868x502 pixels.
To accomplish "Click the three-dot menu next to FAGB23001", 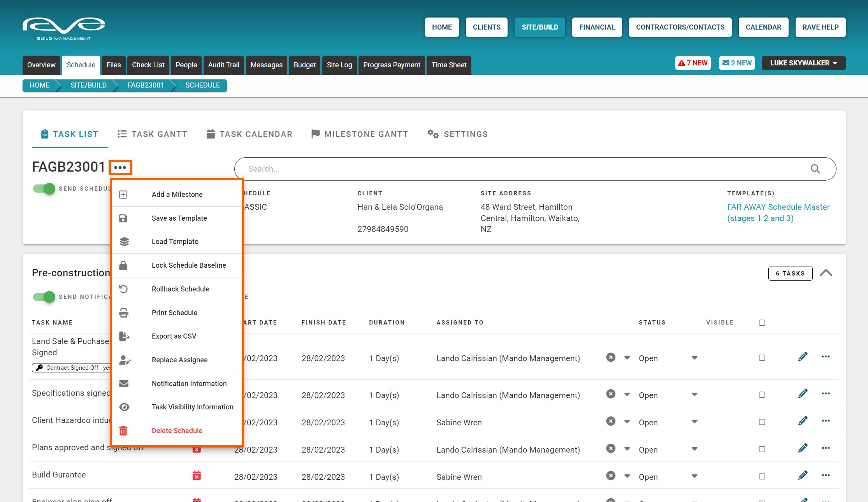I will point(120,167).
